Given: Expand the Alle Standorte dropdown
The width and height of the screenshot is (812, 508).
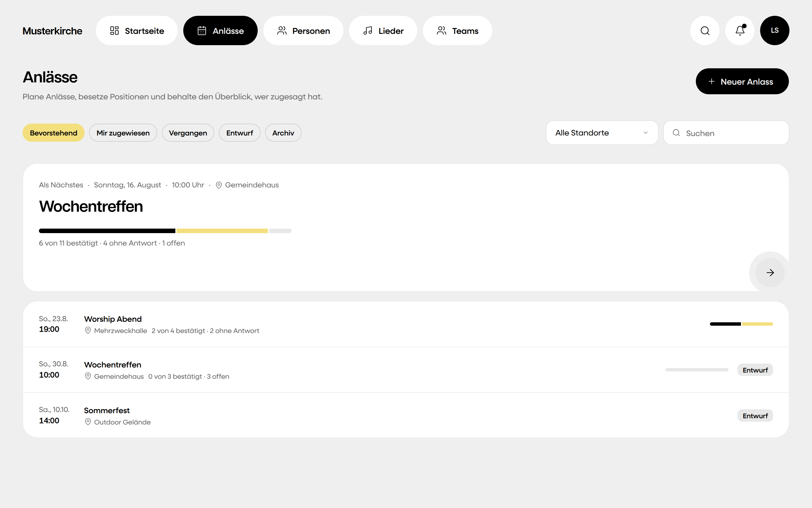Looking at the screenshot, I should tap(602, 133).
